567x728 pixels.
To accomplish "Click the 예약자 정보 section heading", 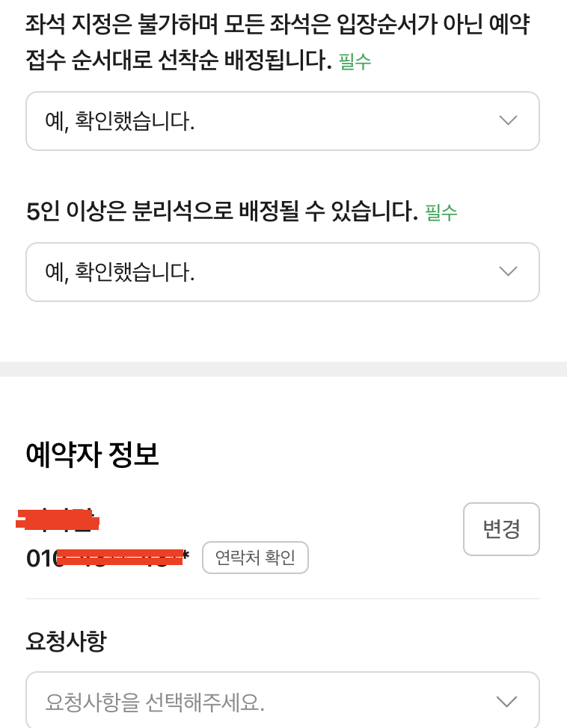I will 92,453.
